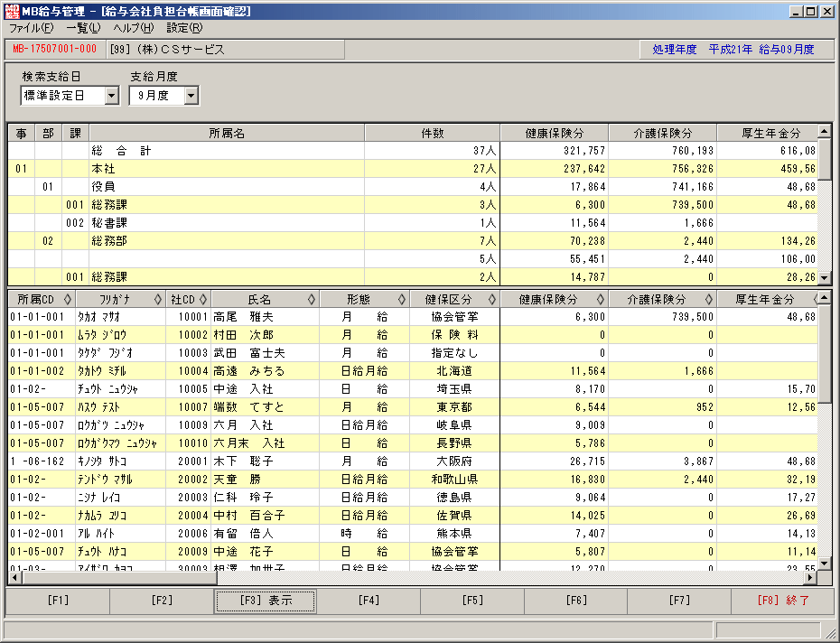Sort by 所属CD column diamond icon

[x=68, y=300]
